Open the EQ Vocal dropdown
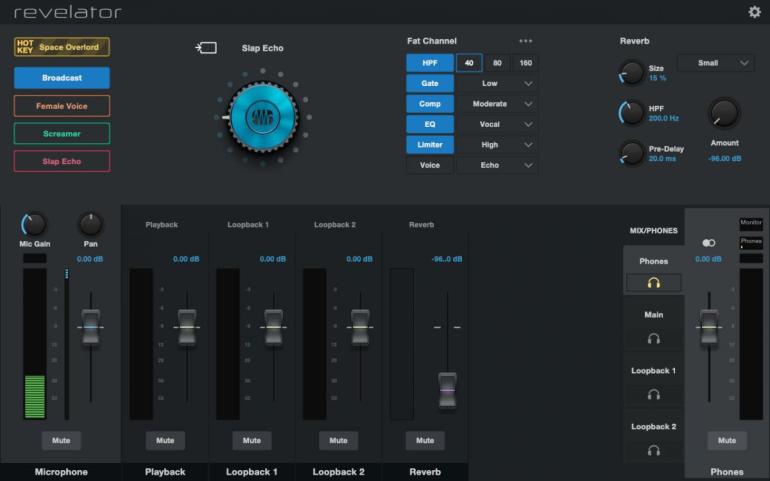Image resolution: width=770 pixels, height=481 pixels. tap(497, 124)
